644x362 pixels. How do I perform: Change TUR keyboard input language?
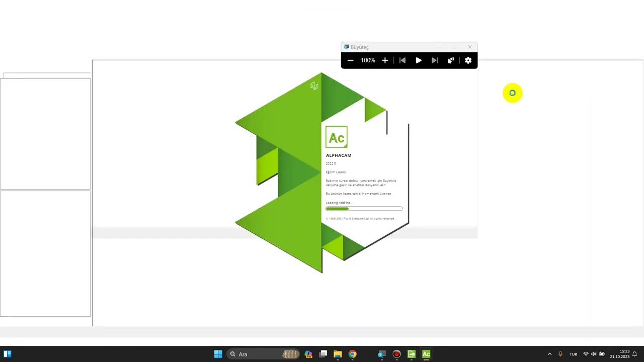pyautogui.click(x=573, y=354)
